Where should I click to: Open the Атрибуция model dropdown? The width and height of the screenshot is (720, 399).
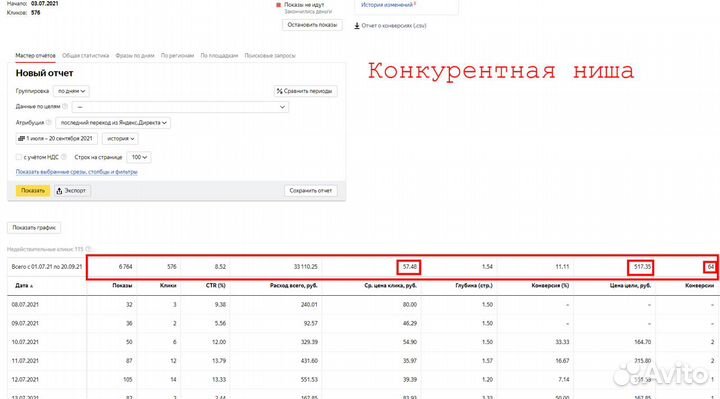[x=113, y=123]
